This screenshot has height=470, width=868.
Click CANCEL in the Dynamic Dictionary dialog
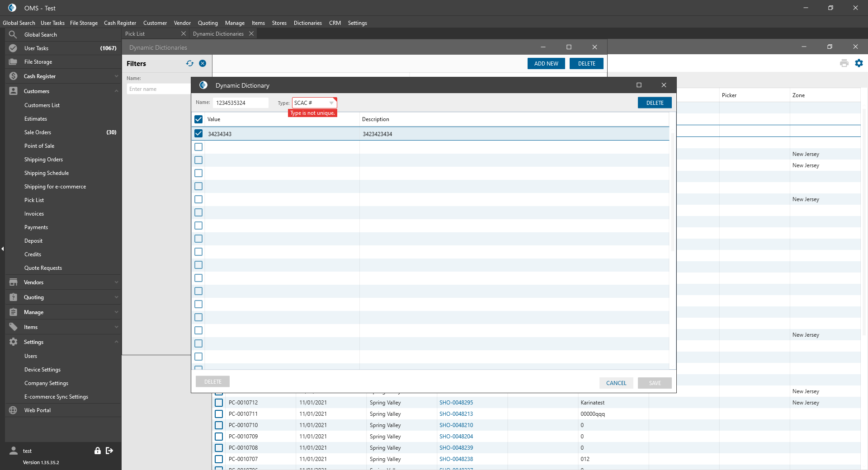[x=616, y=383]
